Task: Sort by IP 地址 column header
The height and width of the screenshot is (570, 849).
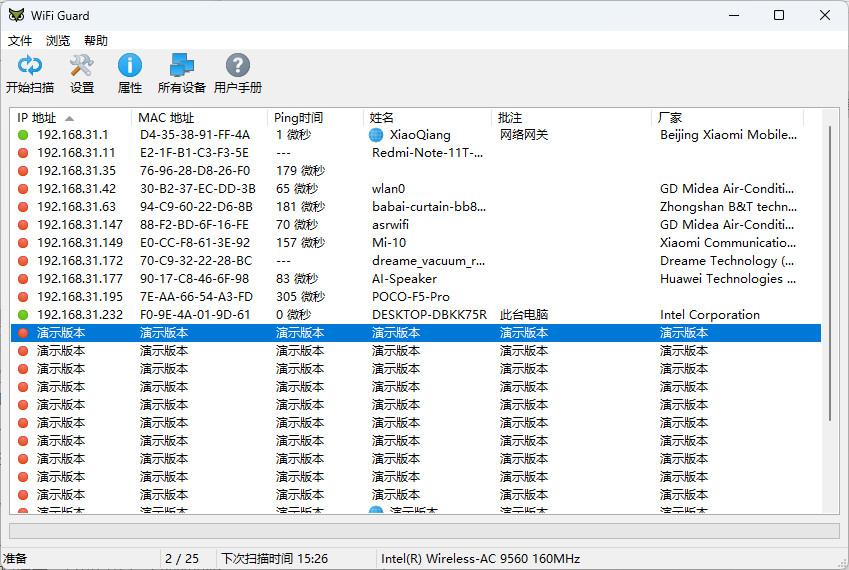Action: pyautogui.click(x=70, y=117)
